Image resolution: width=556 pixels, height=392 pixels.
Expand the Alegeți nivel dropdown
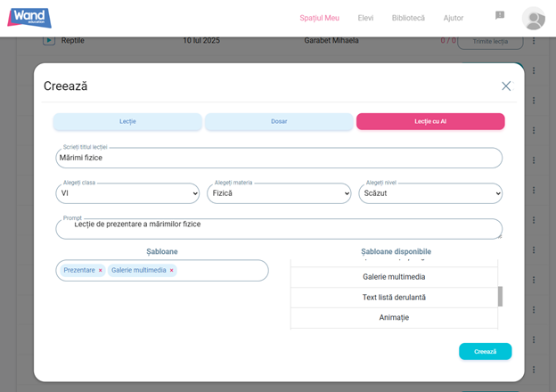click(430, 193)
